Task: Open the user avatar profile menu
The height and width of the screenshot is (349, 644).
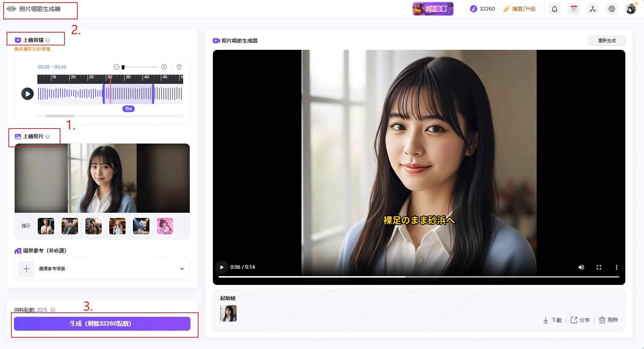Action: tap(631, 9)
